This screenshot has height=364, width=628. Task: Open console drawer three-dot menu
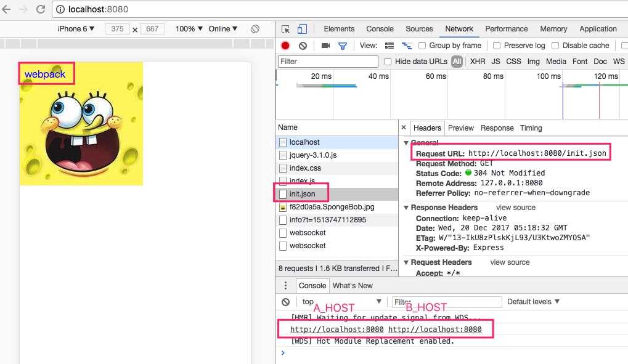point(285,286)
